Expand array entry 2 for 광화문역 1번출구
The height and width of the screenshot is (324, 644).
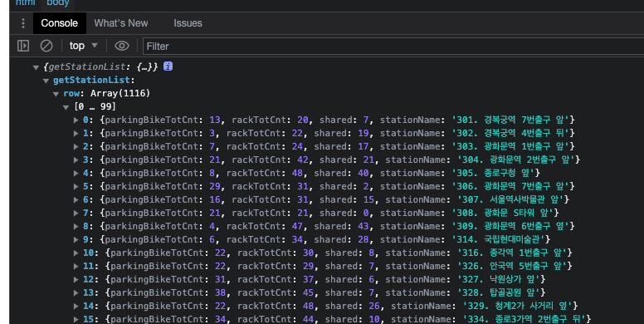click(x=76, y=146)
